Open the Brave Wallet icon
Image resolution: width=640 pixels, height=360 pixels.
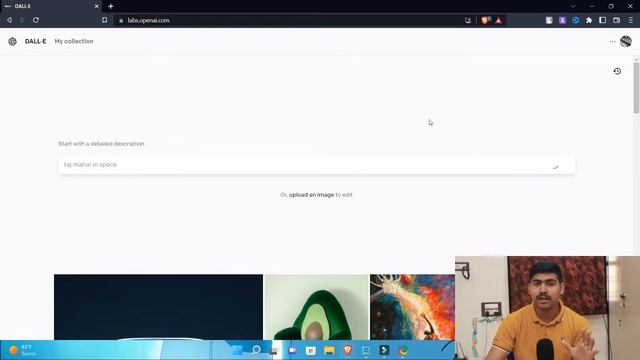click(616, 20)
